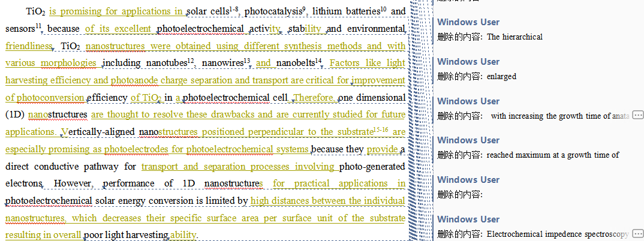Click the Windows User name above "enlarged"
The width and height of the screenshot is (644, 241).
pyautogui.click(x=468, y=62)
